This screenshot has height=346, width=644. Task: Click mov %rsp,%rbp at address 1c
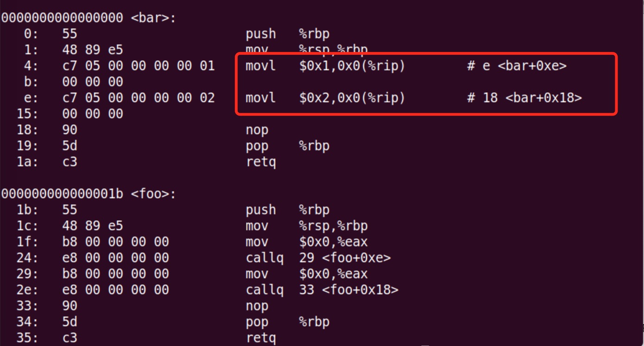306,226
